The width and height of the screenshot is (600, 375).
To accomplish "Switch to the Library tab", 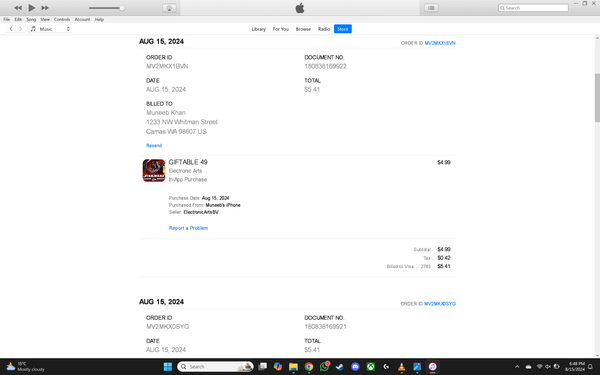I will coord(258,29).
